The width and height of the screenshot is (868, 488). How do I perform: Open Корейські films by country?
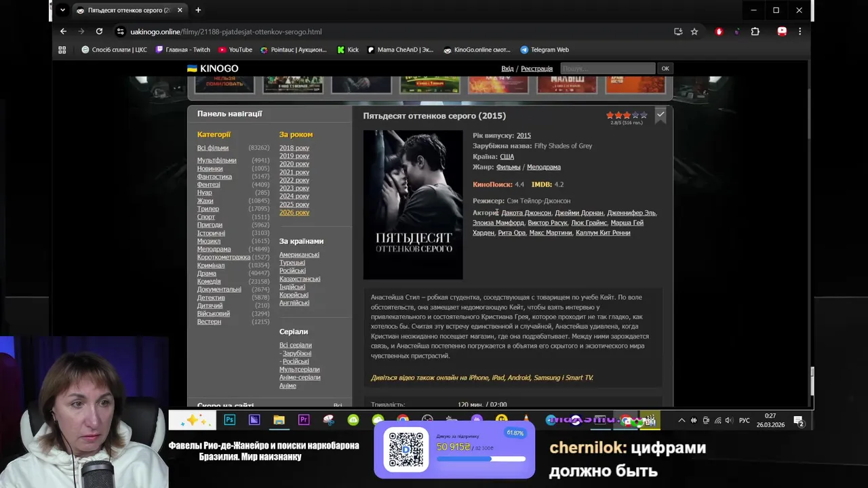294,295
